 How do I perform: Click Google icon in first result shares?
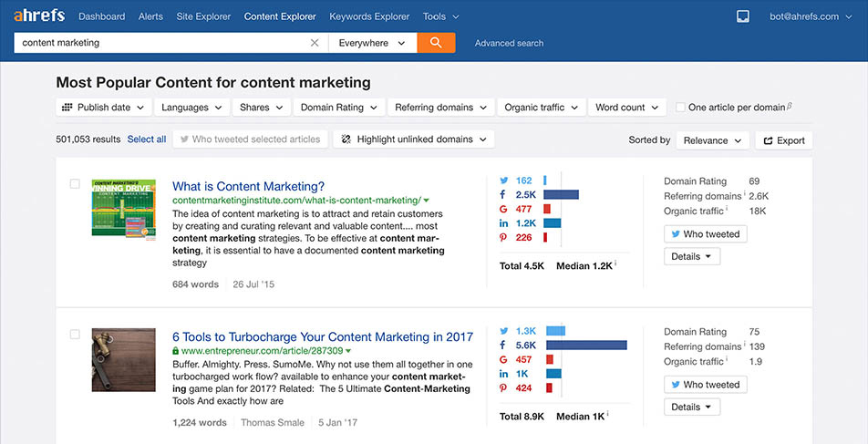[503, 210]
